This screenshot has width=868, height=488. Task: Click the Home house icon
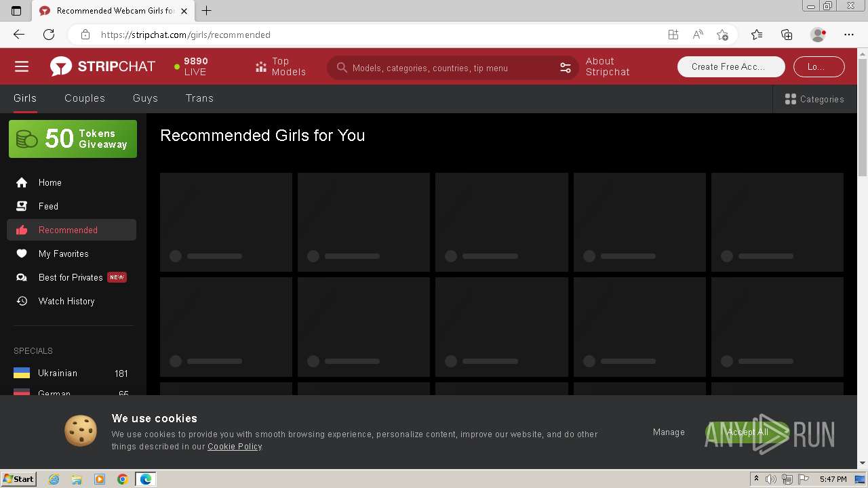click(x=22, y=182)
